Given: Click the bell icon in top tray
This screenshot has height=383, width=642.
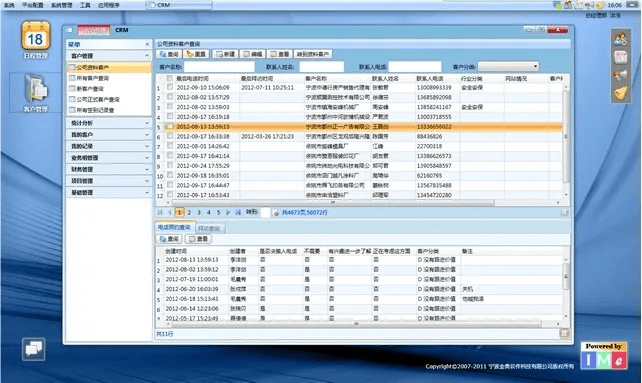Looking at the screenshot, I should coord(600,5).
